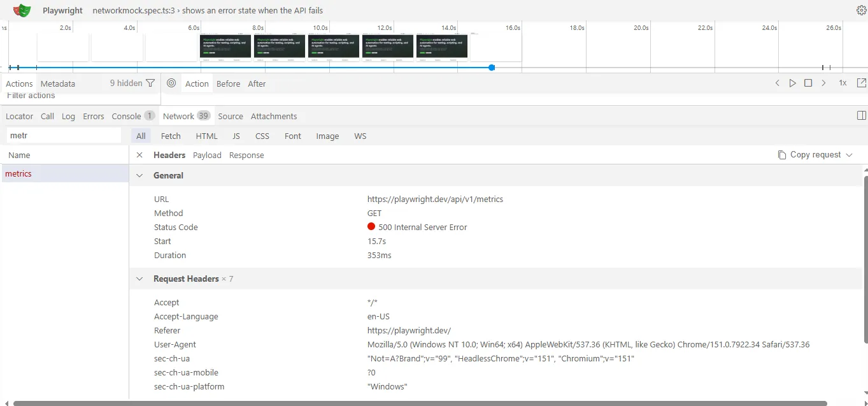The height and width of the screenshot is (406, 868).
Task: Click the User-Agent header value
Action: click(x=588, y=344)
